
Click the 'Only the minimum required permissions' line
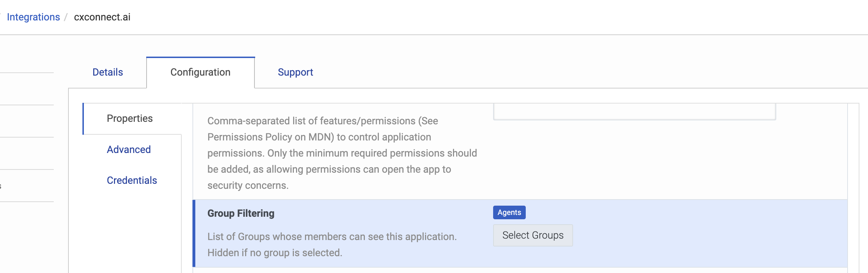[x=372, y=153]
